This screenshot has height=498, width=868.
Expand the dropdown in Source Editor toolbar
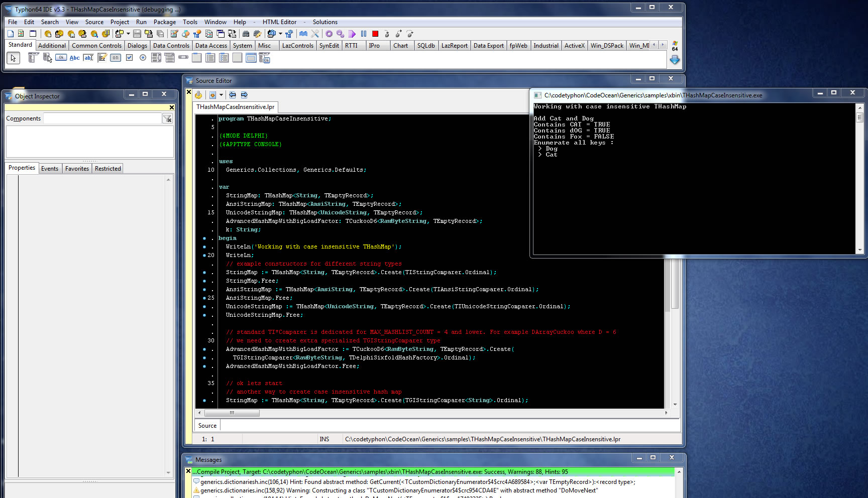(x=221, y=95)
